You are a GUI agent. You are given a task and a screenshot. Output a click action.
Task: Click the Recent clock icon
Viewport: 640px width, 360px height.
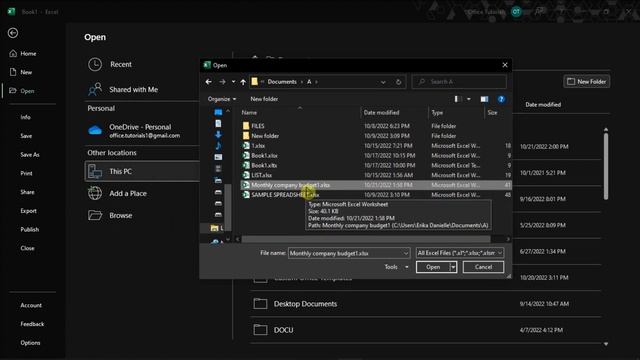pyautogui.click(x=95, y=64)
